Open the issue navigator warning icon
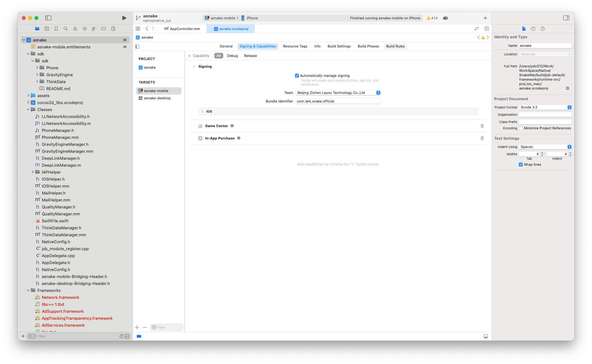 (75, 29)
